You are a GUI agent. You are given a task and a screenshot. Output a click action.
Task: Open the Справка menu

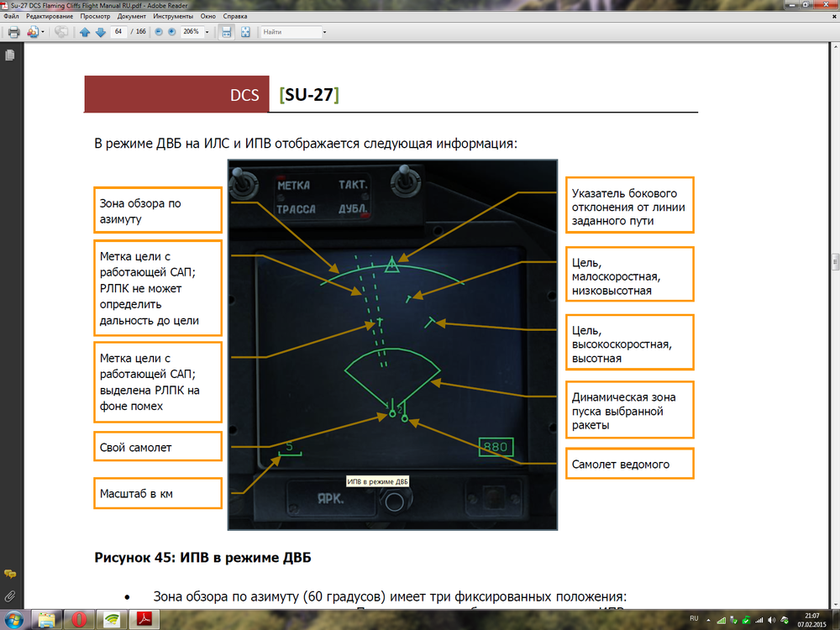[x=235, y=16]
